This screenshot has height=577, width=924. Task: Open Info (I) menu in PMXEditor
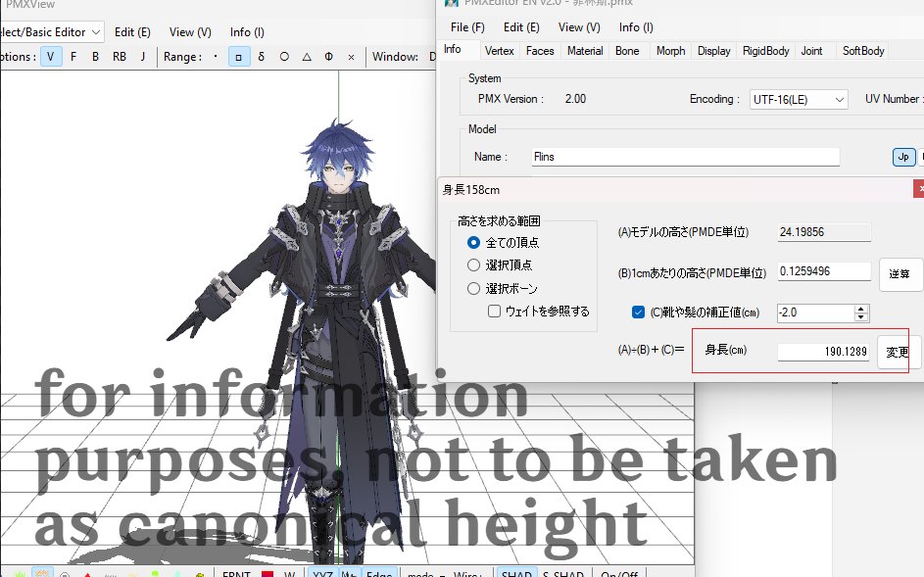[636, 27]
